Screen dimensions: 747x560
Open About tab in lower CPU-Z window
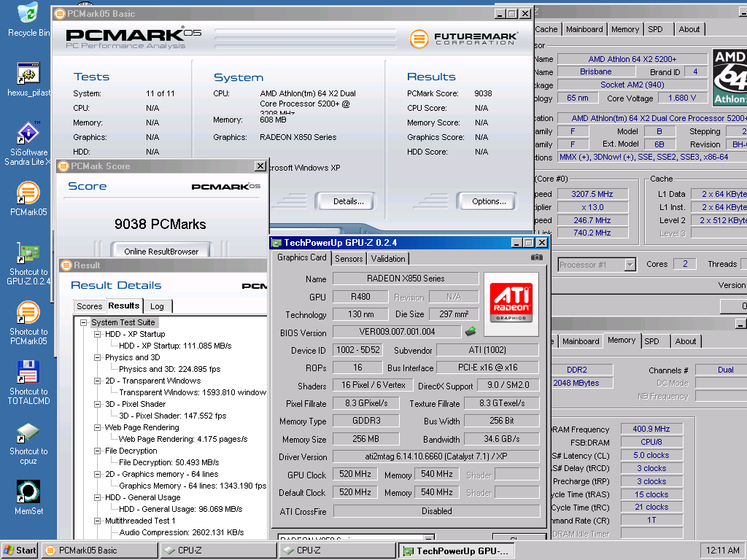pyautogui.click(x=685, y=341)
